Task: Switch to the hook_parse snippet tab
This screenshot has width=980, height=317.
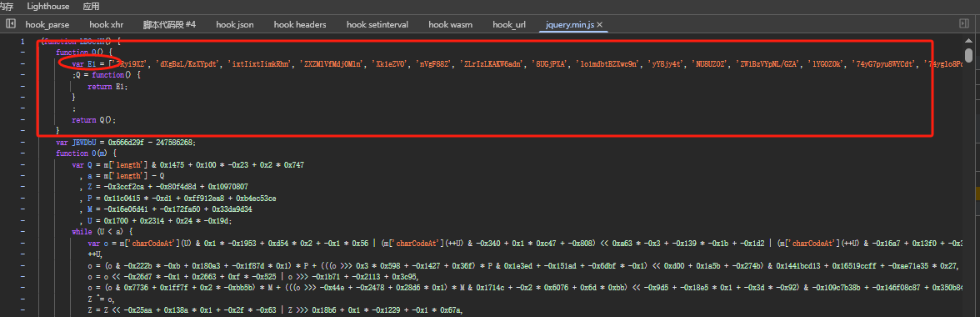Action: point(47,24)
